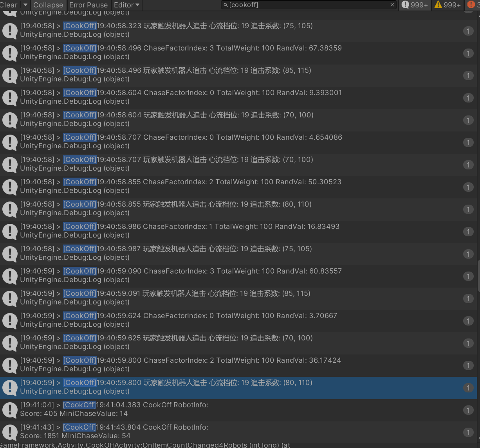Screen dimensions: 480x448
Task: Open the Clear options dropdown arrow
Action: coord(25,5)
